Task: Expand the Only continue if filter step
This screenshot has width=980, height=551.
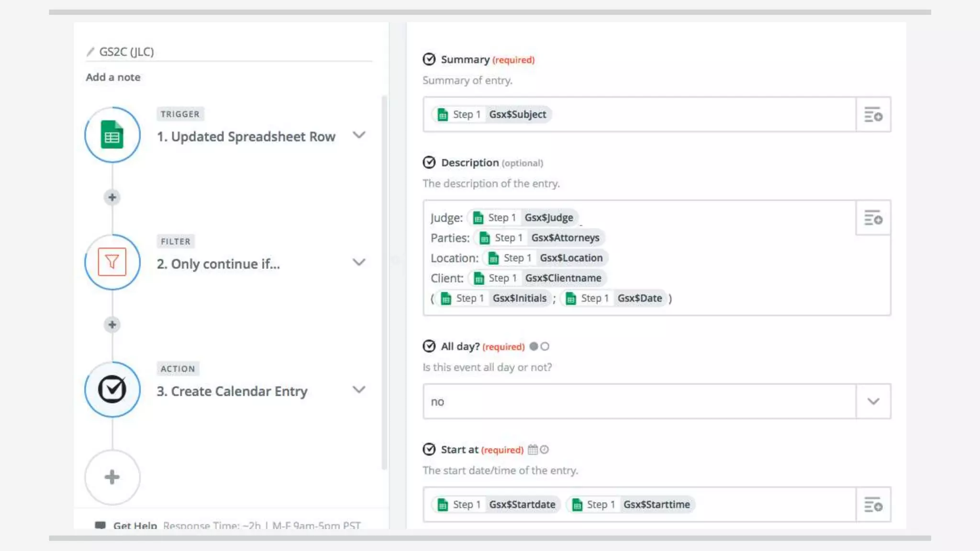Action: [x=359, y=262]
